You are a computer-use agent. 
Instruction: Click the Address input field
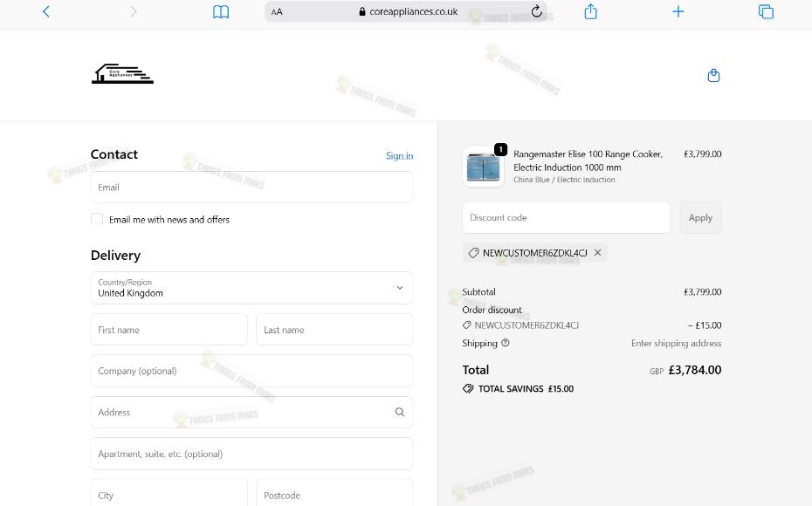pyautogui.click(x=251, y=412)
